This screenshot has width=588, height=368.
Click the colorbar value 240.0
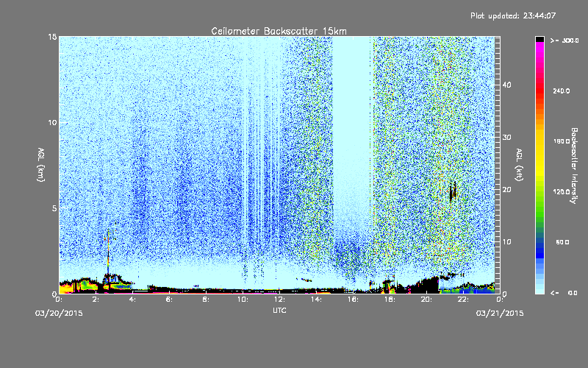coord(562,91)
